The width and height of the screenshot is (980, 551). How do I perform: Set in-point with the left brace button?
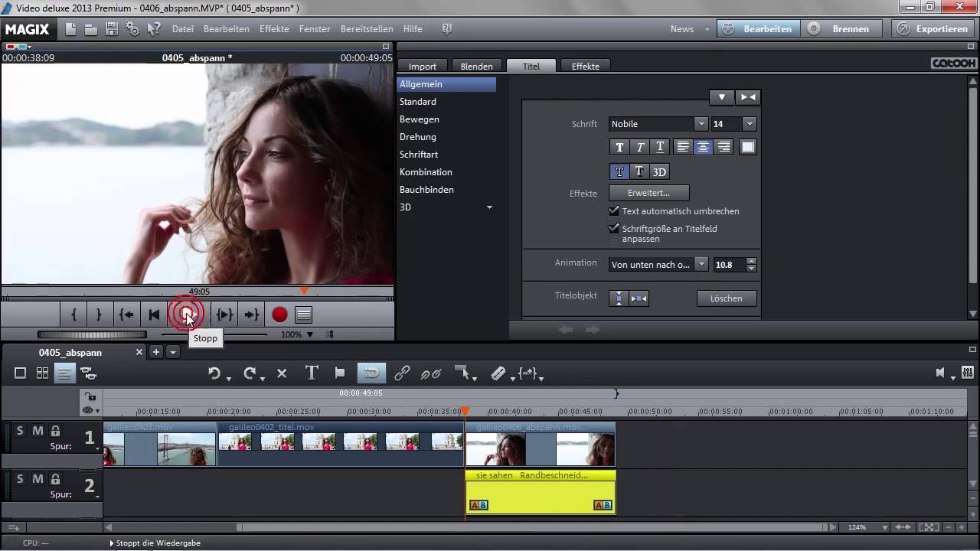coord(73,315)
